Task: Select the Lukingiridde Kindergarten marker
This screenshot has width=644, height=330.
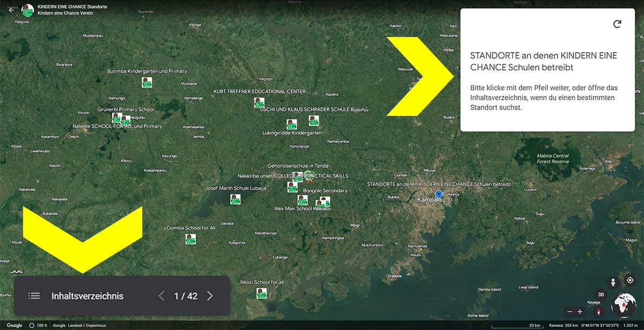Action: (x=291, y=124)
